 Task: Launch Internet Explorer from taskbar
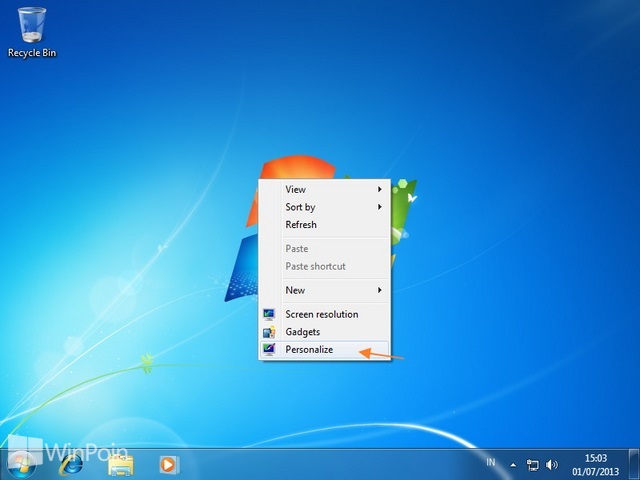click(71, 464)
